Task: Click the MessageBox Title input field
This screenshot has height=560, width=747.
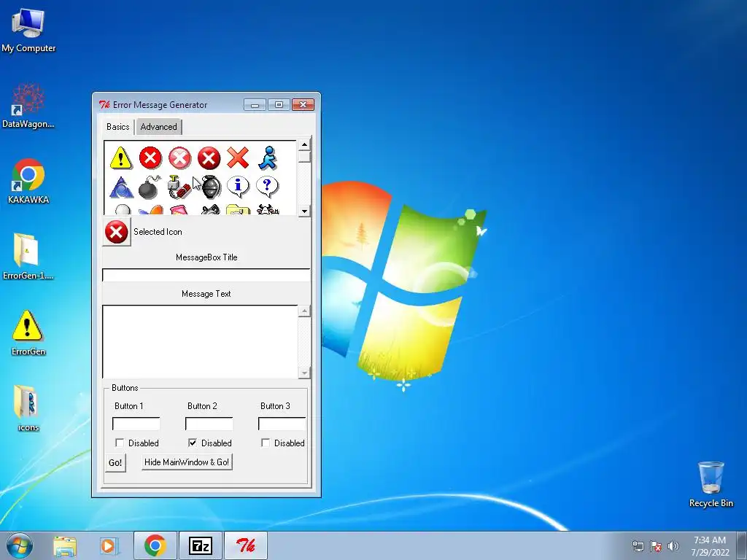Action: 206,275
